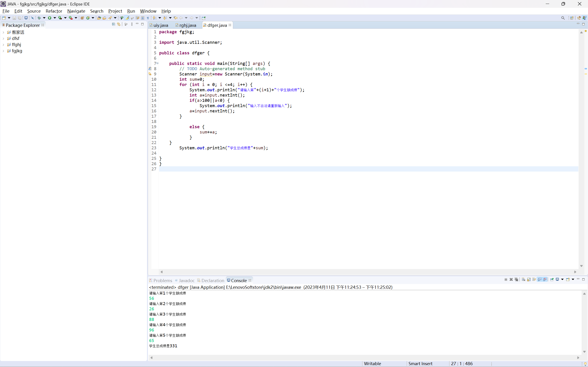The height and width of the screenshot is (367, 588).
Task: Expand the fgjkg project tree node
Action: 3,51
